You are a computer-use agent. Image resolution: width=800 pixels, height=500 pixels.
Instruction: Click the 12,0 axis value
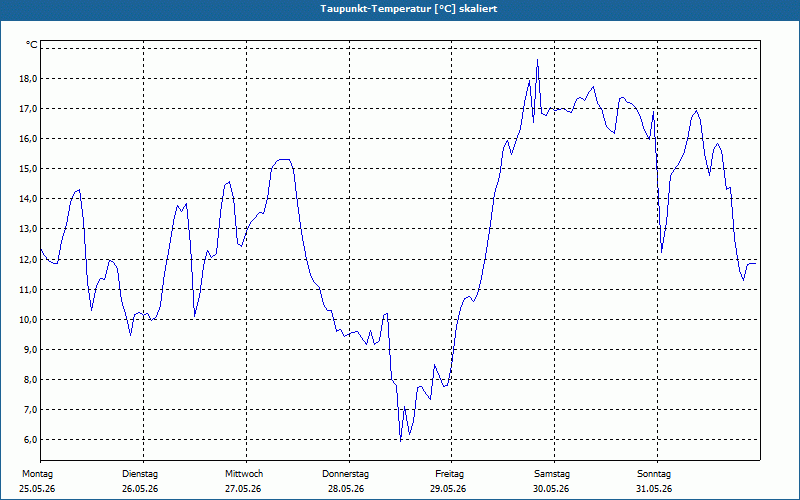[x=29, y=260]
